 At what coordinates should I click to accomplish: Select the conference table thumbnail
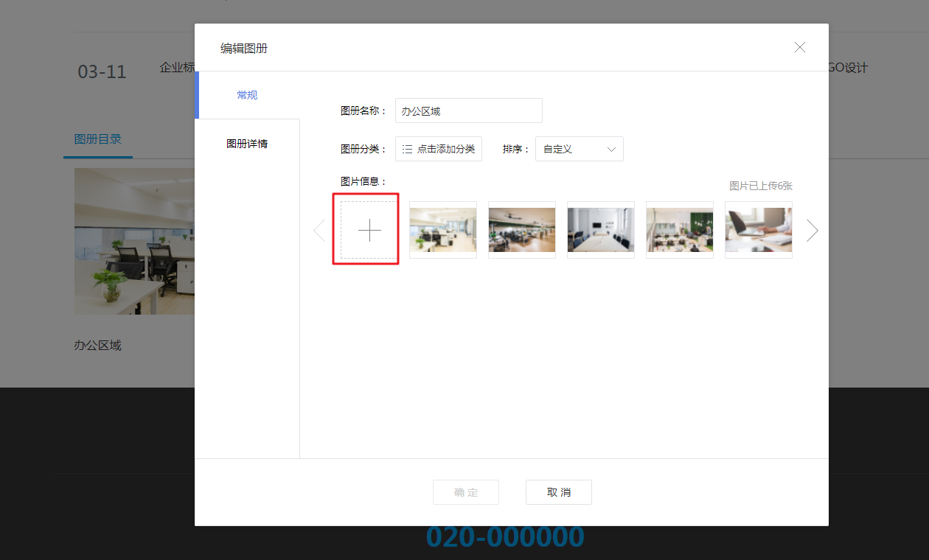pyautogui.click(x=601, y=230)
